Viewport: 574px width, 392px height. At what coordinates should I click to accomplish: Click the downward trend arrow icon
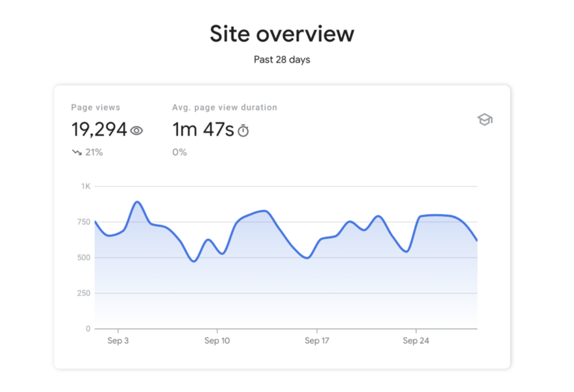click(77, 152)
